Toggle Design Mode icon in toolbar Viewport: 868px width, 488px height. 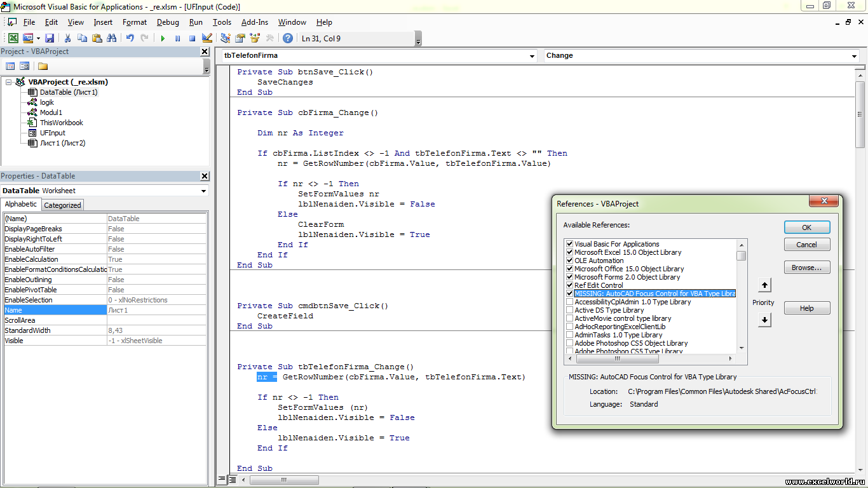pos(207,38)
